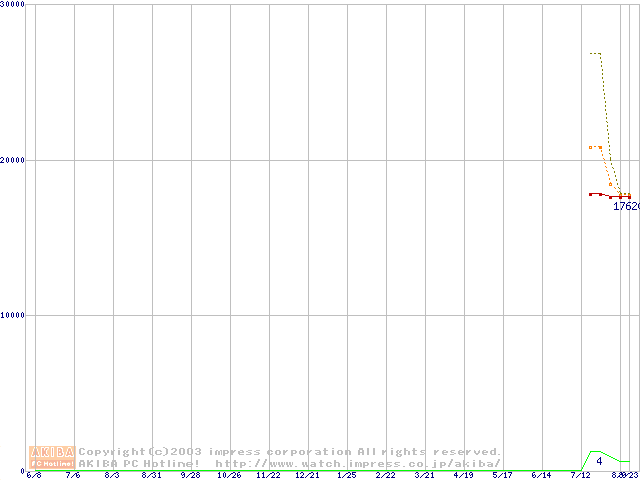The image size is (640, 480).
Task: Click the olive dashed line's top peak
Action: [595, 53]
